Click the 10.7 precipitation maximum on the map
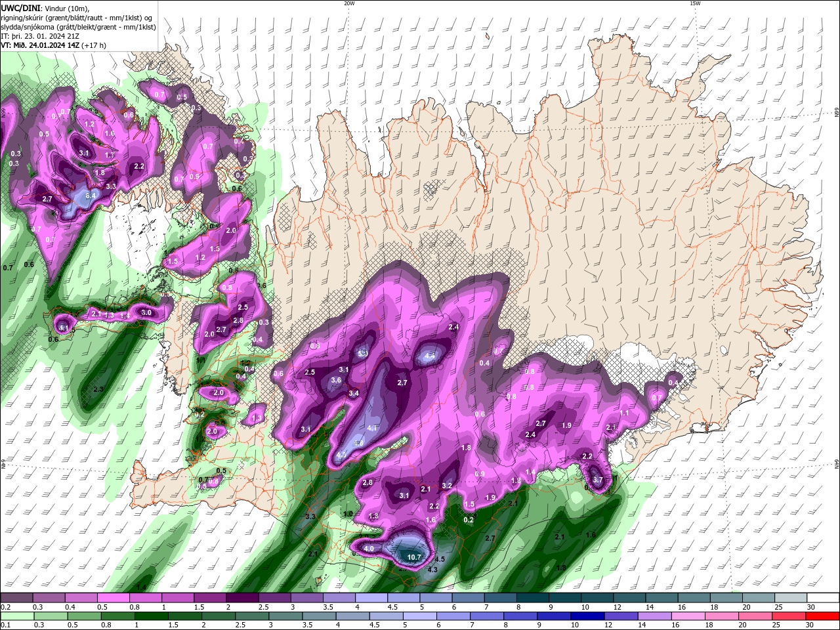This screenshot has height=630, width=840. 414,557
